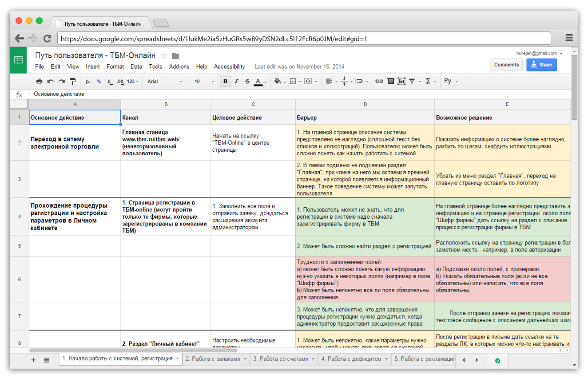
Task: Click the browser Back arrow
Action: click(19, 38)
